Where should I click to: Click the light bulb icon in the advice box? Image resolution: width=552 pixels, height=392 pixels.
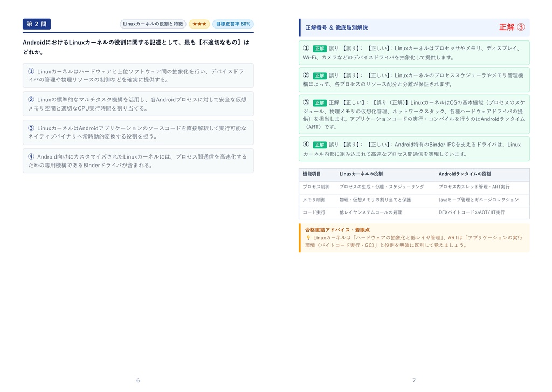(x=308, y=238)
